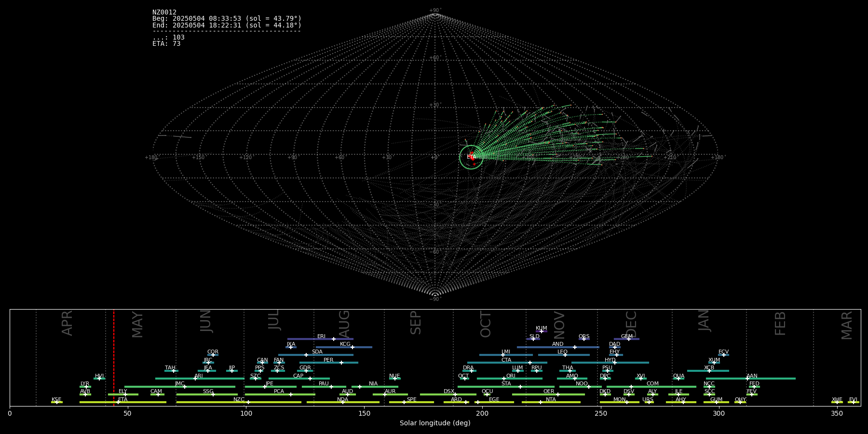Click the AUG month label
Image resolution: width=868 pixels, height=434 pixels.
click(344, 324)
